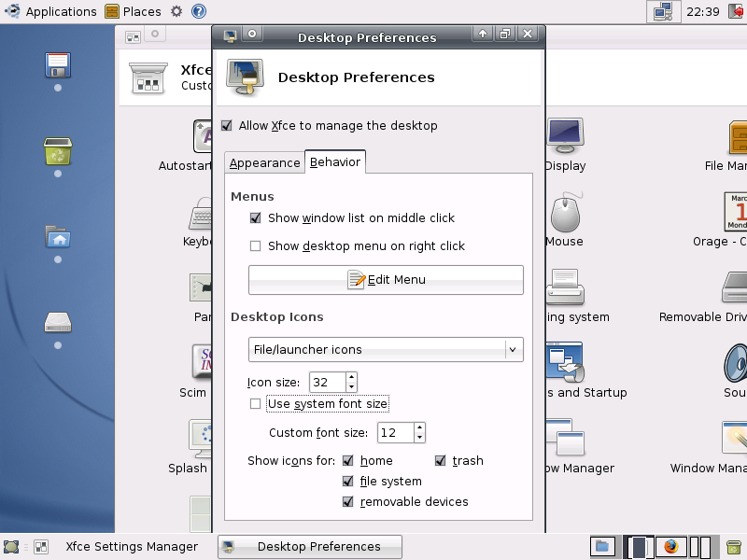
Task: Launch Firefox from the bottom panel
Action: coord(669,547)
